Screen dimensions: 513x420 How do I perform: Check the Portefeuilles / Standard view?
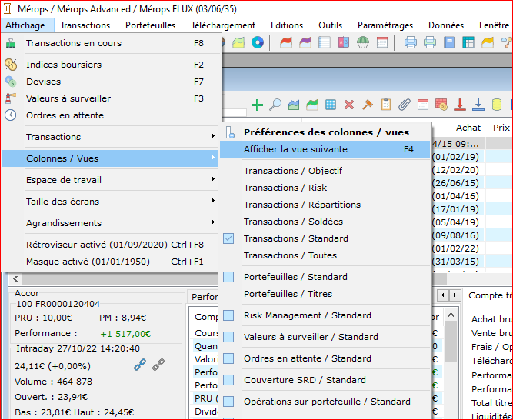pos(228,277)
